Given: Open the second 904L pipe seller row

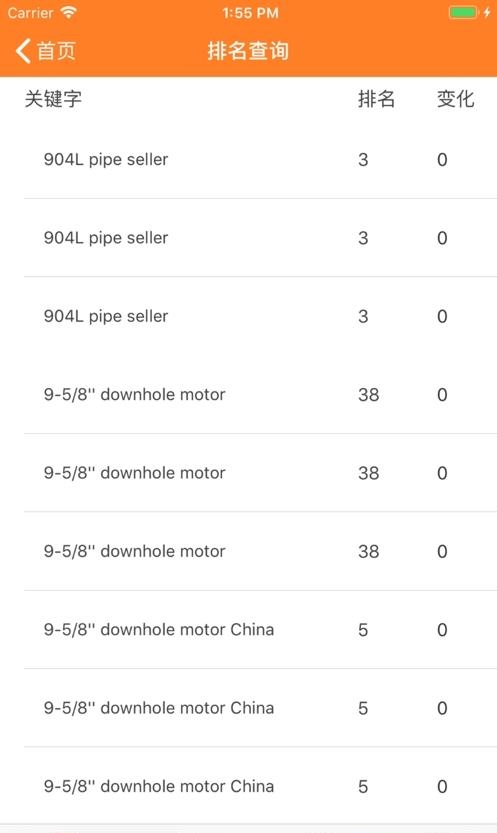Looking at the screenshot, I should [x=260, y=237].
